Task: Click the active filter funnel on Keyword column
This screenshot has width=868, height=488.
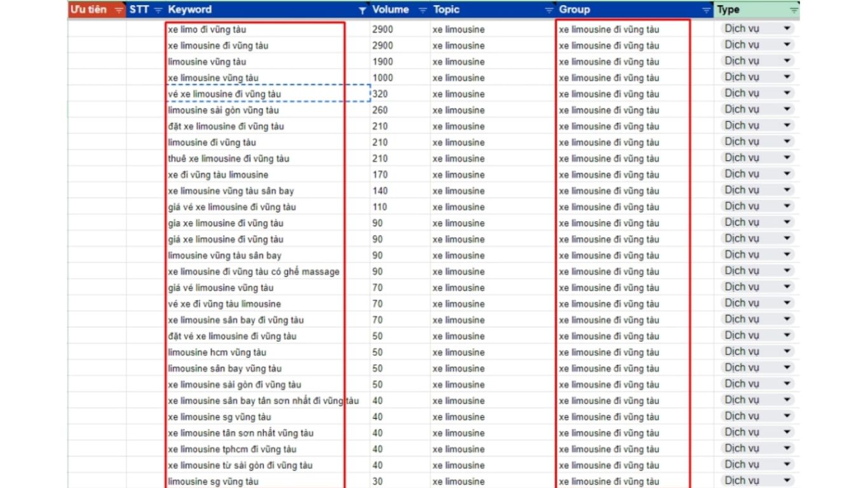Action: click(x=362, y=10)
